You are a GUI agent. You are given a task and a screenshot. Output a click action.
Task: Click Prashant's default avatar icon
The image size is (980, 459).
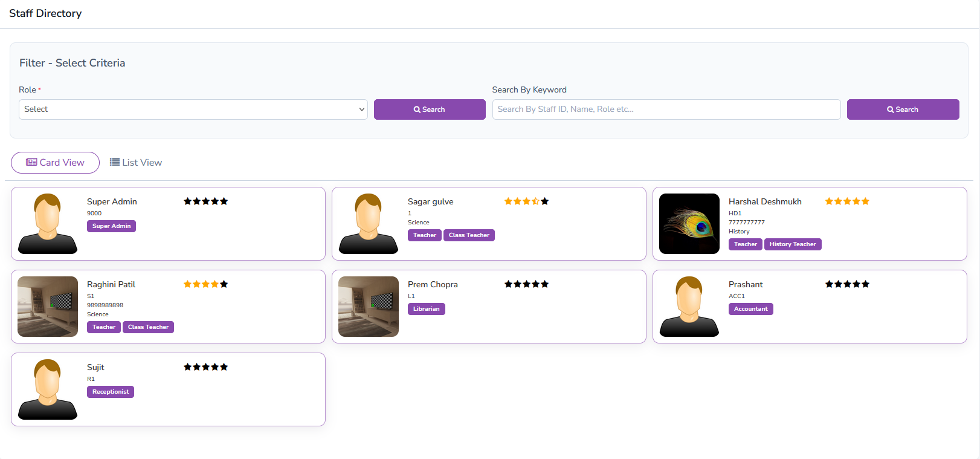[x=689, y=307]
